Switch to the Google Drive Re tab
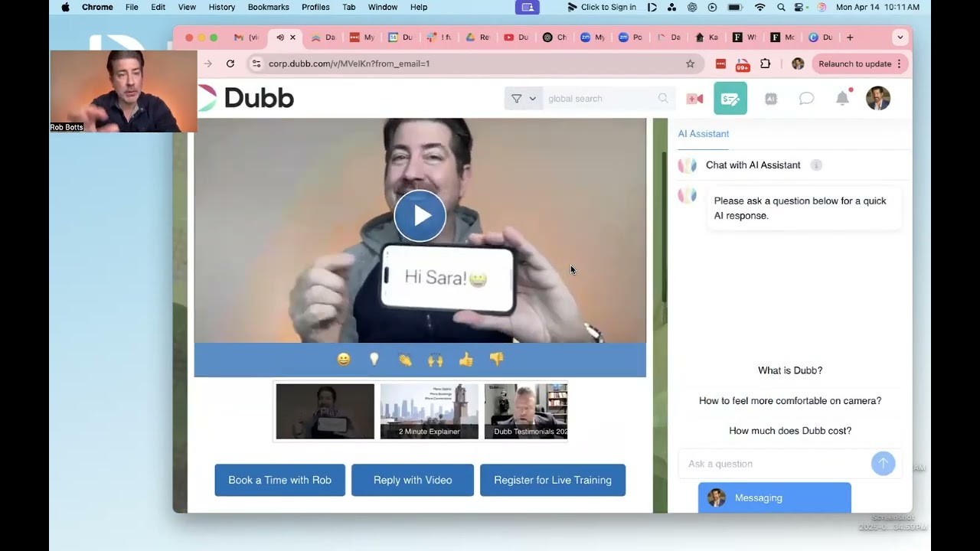The image size is (980, 551). coord(477,37)
